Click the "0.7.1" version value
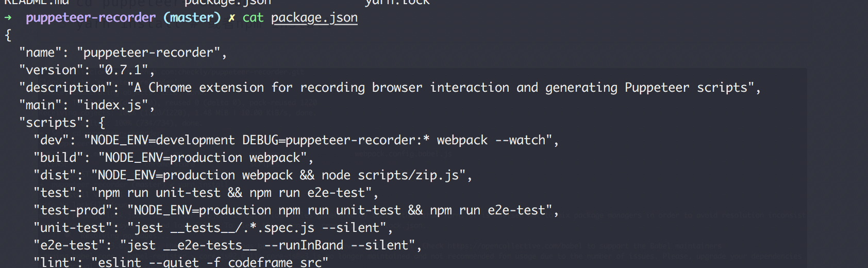This screenshot has height=268, width=868. (123, 70)
